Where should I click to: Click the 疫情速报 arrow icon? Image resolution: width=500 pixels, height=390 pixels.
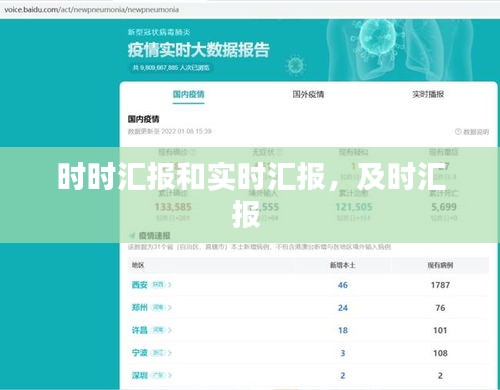point(132,236)
